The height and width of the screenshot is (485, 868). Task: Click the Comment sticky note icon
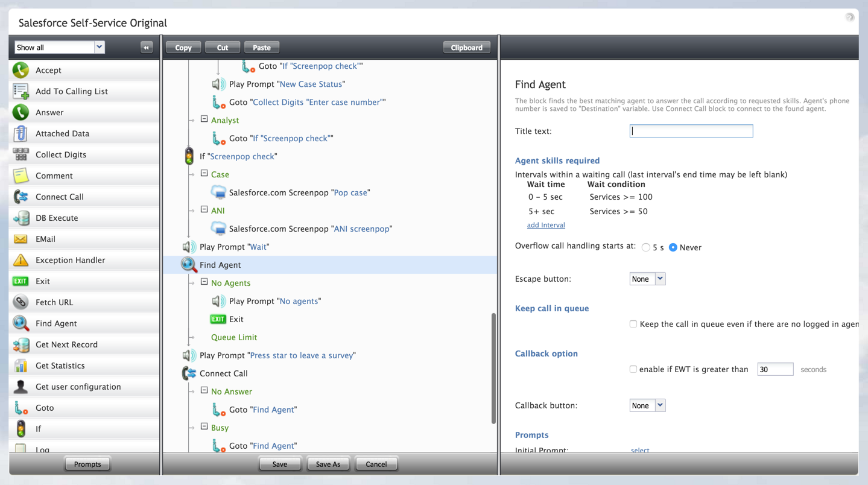coord(21,176)
